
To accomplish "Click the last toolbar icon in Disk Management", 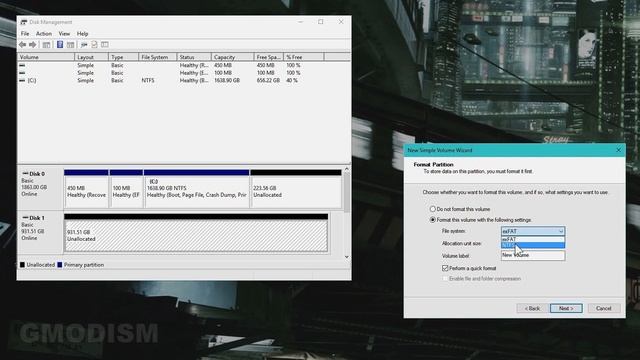I will [x=105, y=44].
